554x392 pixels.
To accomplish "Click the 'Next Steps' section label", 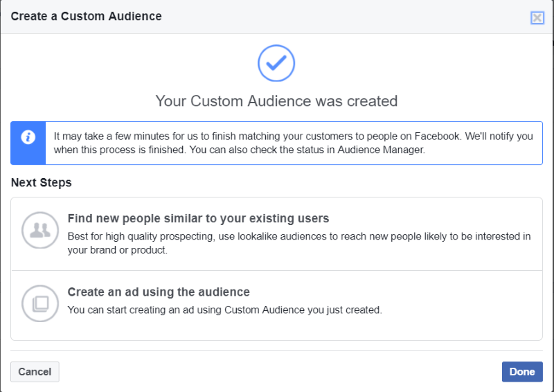I will pyautogui.click(x=42, y=183).
